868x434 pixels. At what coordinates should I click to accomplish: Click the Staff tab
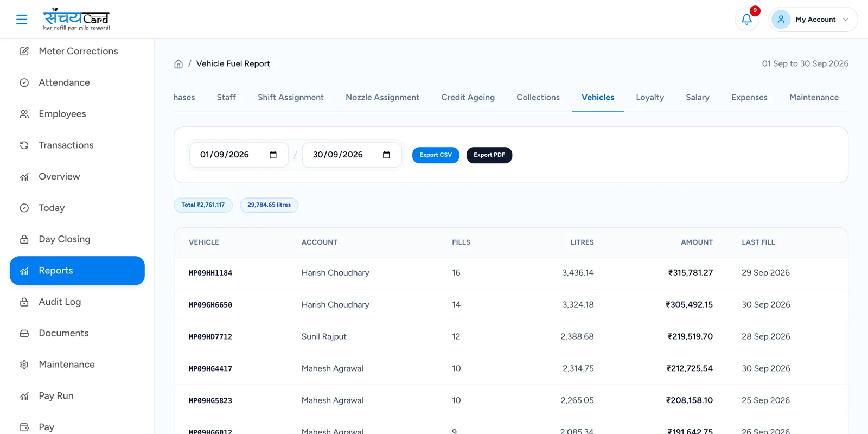(x=226, y=98)
